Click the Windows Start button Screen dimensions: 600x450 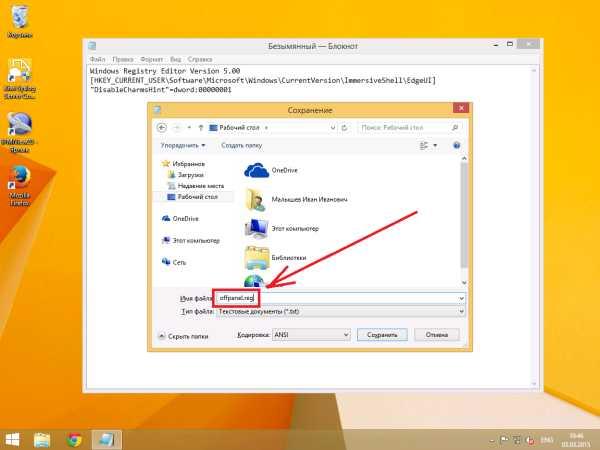[12, 439]
